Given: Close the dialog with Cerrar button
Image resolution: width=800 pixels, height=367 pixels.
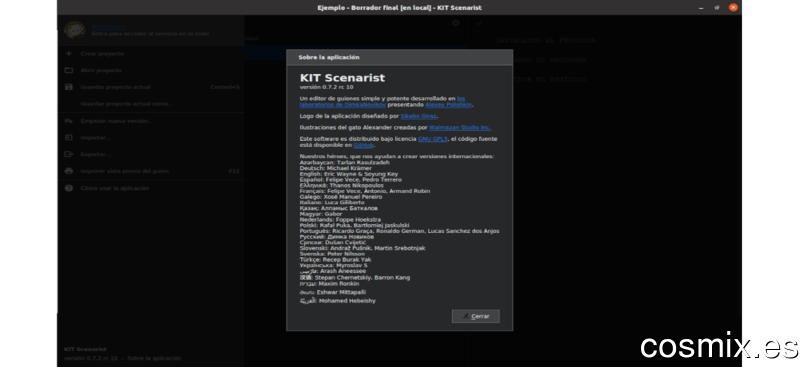Looking at the screenshot, I should [476, 316].
